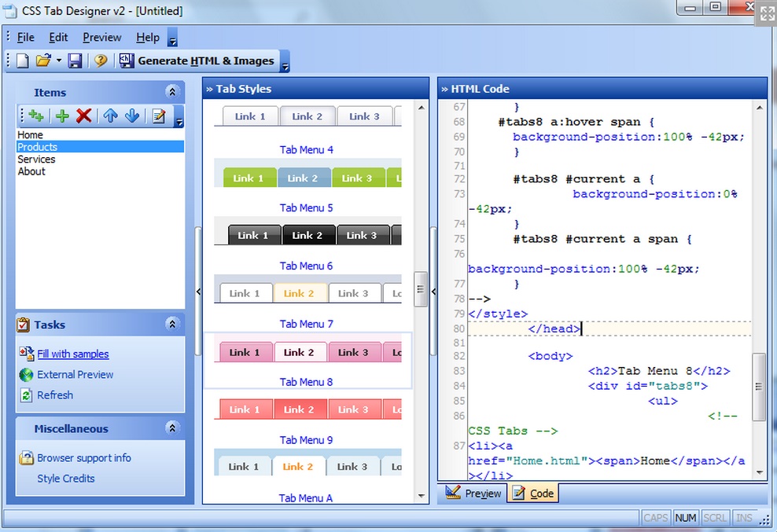The height and width of the screenshot is (532, 777).
Task: Delete selected item with red X
Action: point(84,116)
